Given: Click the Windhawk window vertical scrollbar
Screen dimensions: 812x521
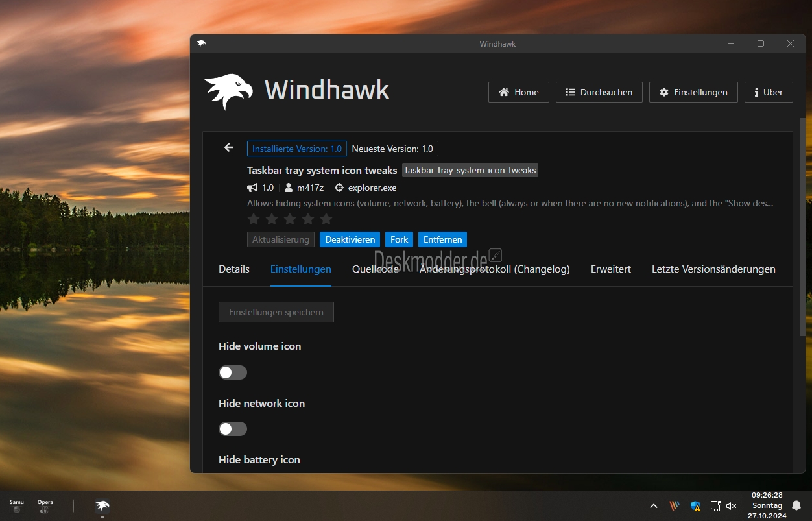Looking at the screenshot, I should click(x=802, y=227).
